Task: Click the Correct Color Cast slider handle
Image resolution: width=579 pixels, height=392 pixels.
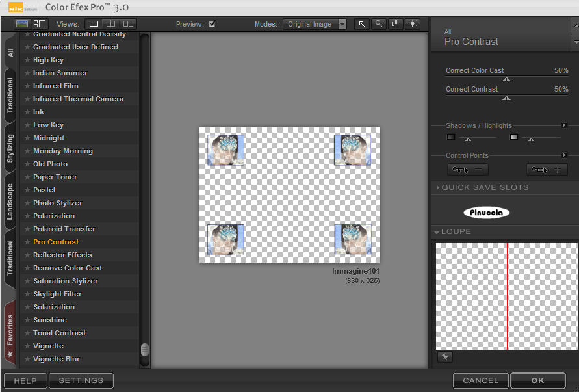Action: pos(506,79)
